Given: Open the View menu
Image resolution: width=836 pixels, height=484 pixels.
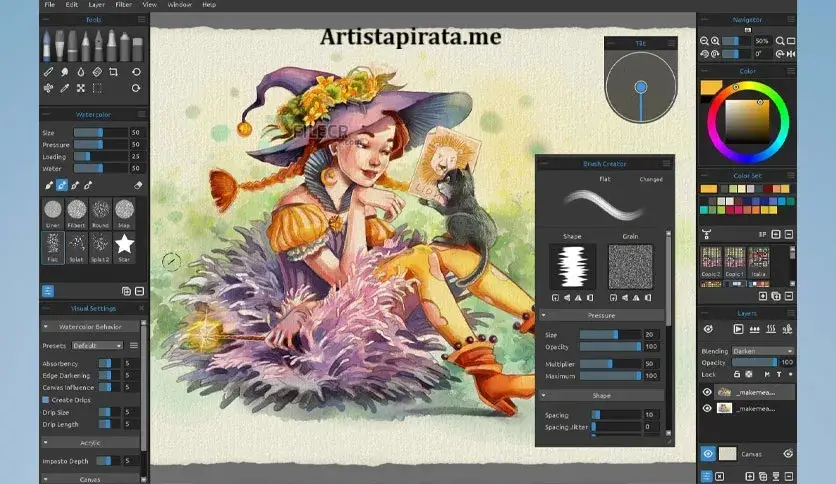Looking at the screenshot, I should coord(149,5).
